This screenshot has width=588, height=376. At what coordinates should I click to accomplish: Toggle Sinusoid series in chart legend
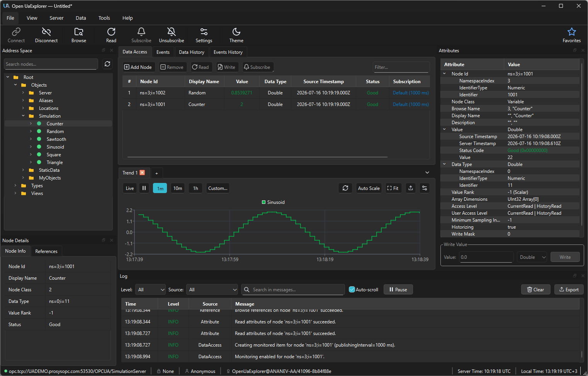[x=273, y=202]
